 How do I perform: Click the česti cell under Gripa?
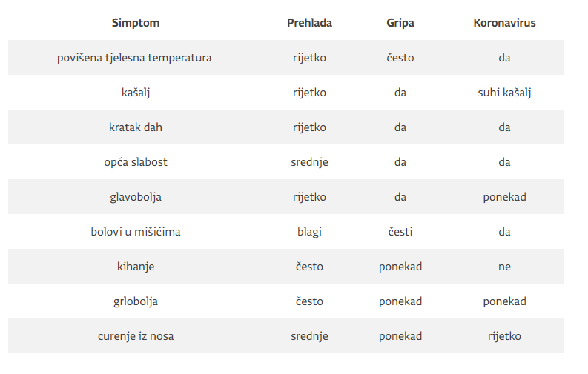(x=400, y=232)
